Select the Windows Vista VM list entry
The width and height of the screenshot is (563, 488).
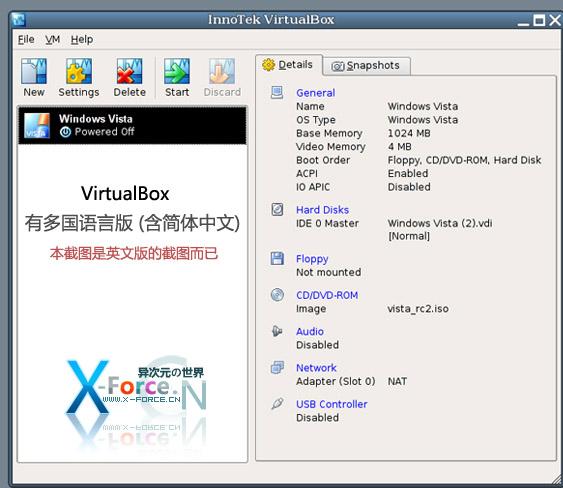tap(132, 125)
